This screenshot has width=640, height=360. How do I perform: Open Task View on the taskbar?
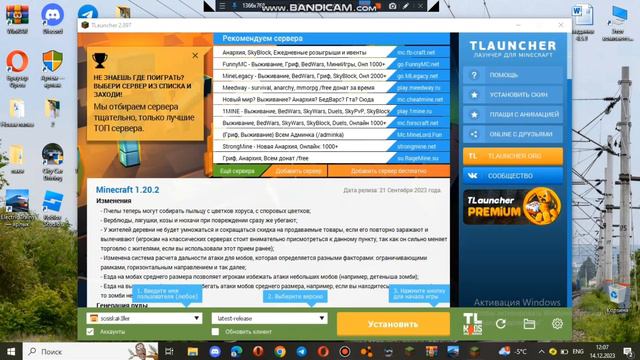(x=169, y=351)
